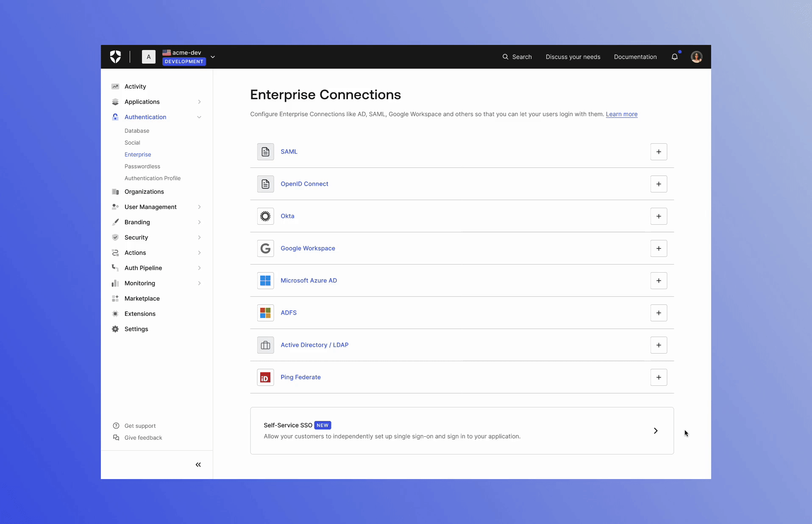The width and height of the screenshot is (812, 524).
Task: Select the Social submenu item
Action: 132,142
